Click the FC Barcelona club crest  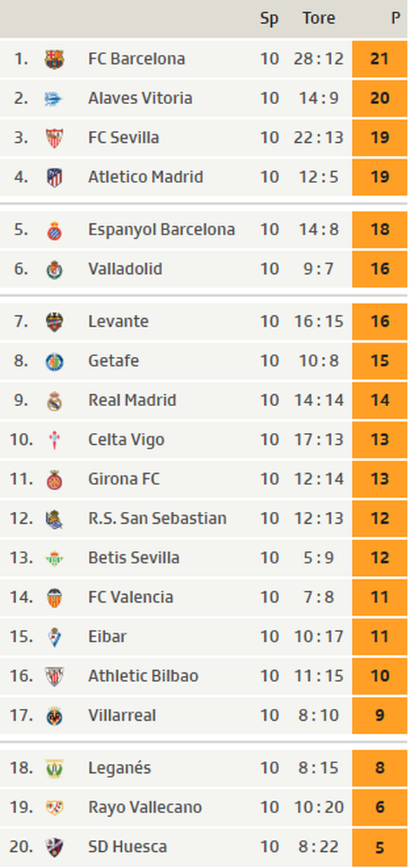point(54,59)
